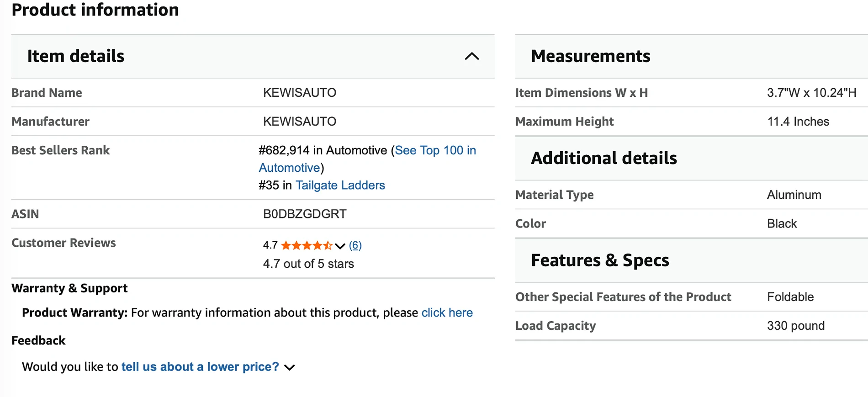Click the Feedback heading
The height and width of the screenshot is (397, 868).
(x=38, y=340)
